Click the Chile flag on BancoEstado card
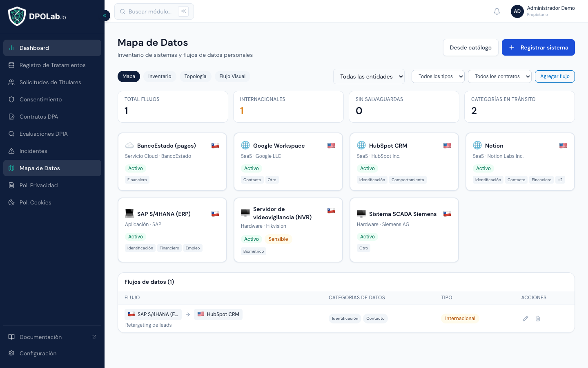 (x=215, y=146)
